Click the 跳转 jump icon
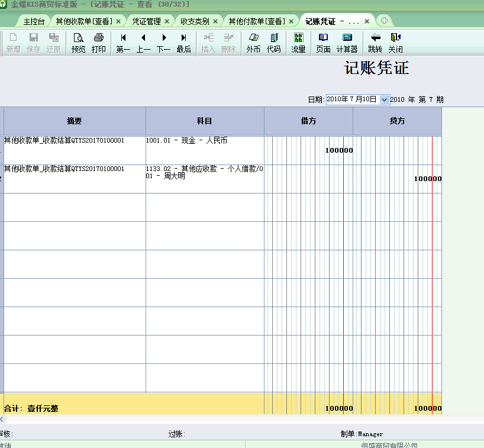This screenshot has width=484, height=448. [375, 43]
